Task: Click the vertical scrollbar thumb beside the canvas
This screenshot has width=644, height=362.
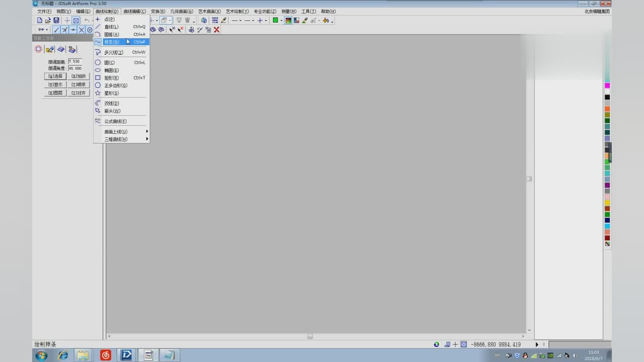Action: [529, 179]
